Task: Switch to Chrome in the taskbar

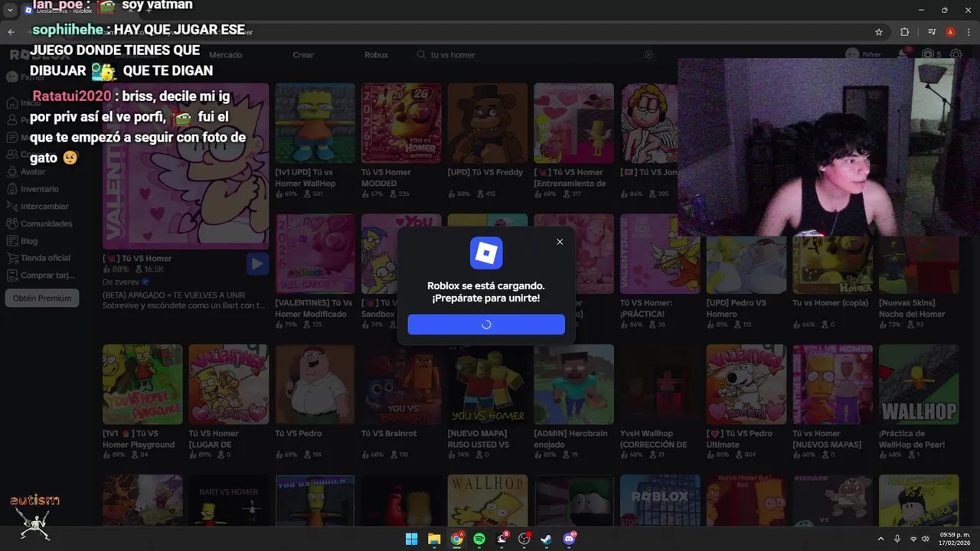Action: pos(457,539)
